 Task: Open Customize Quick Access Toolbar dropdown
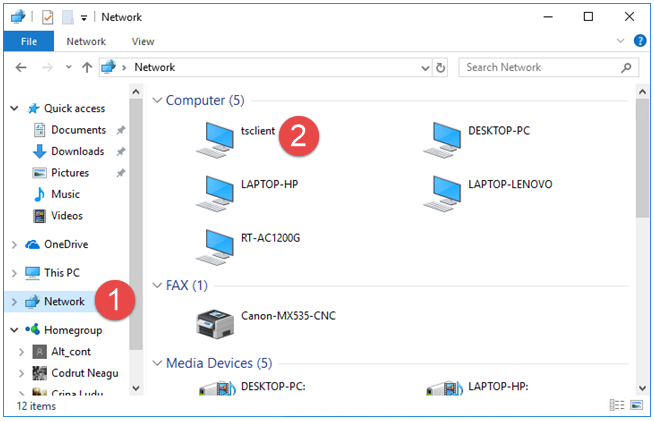tap(84, 18)
